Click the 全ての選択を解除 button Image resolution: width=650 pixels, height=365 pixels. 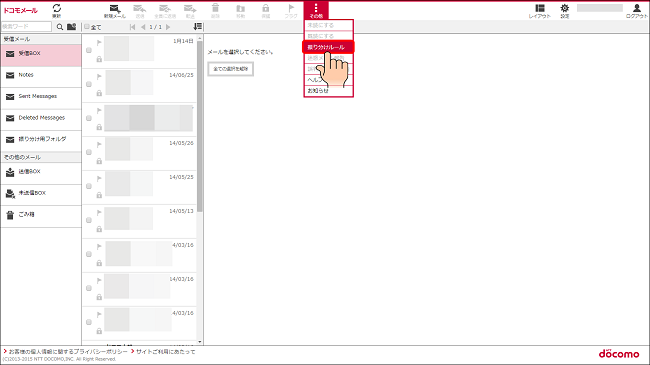[230, 69]
